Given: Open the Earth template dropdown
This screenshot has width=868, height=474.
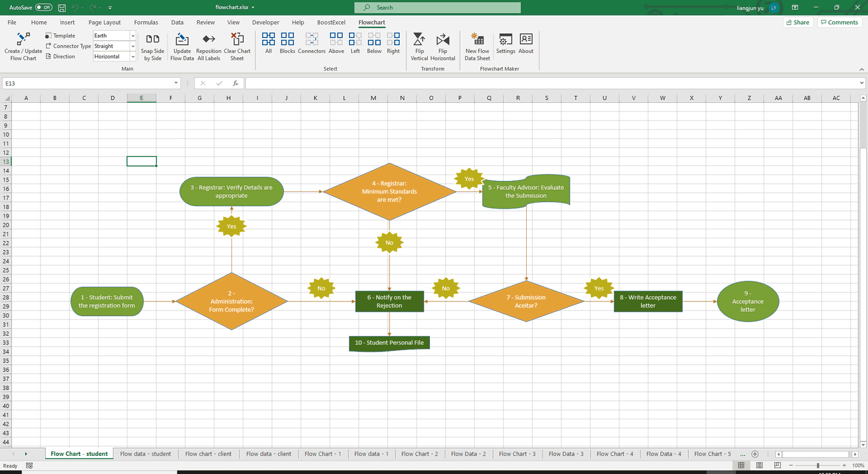Looking at the screenshot, I should coord(133,36).
